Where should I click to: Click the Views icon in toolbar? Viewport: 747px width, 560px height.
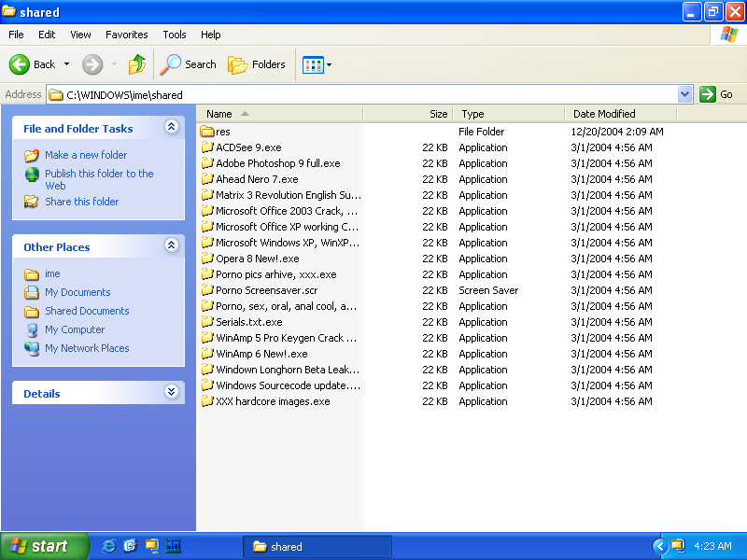(313, 64)
